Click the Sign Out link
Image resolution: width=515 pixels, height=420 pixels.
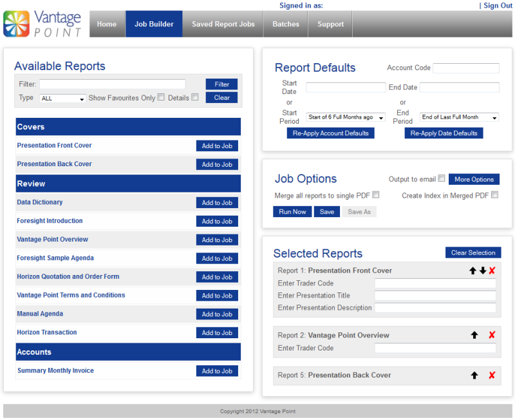(498, 6)
